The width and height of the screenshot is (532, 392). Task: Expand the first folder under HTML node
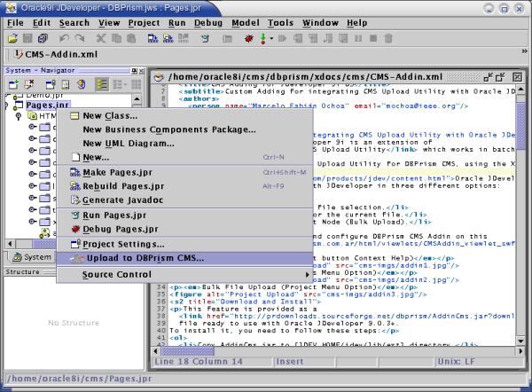(32, 127)
